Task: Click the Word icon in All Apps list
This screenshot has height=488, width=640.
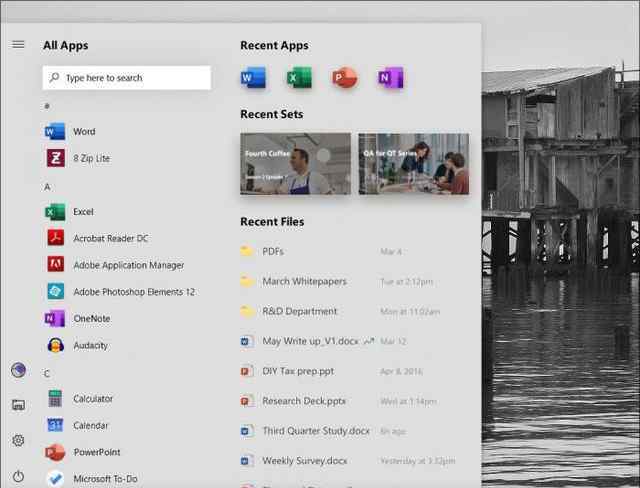Action: 55,131
